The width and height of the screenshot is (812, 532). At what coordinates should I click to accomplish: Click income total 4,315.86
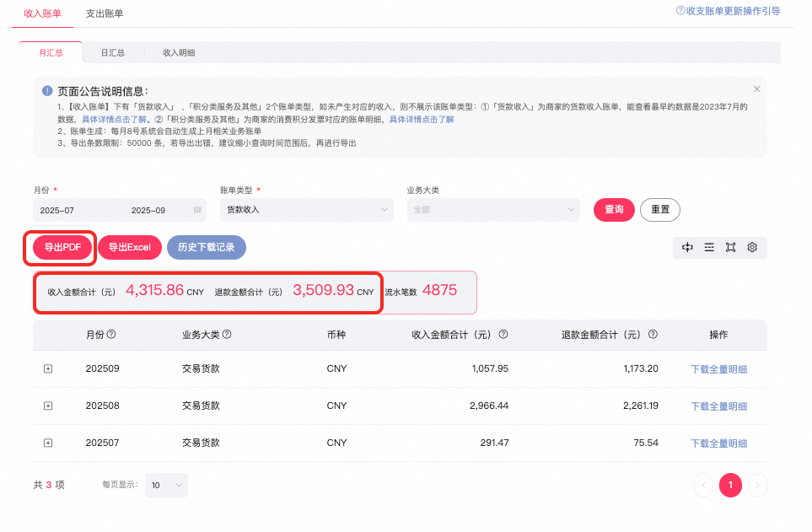coord(155,290)
